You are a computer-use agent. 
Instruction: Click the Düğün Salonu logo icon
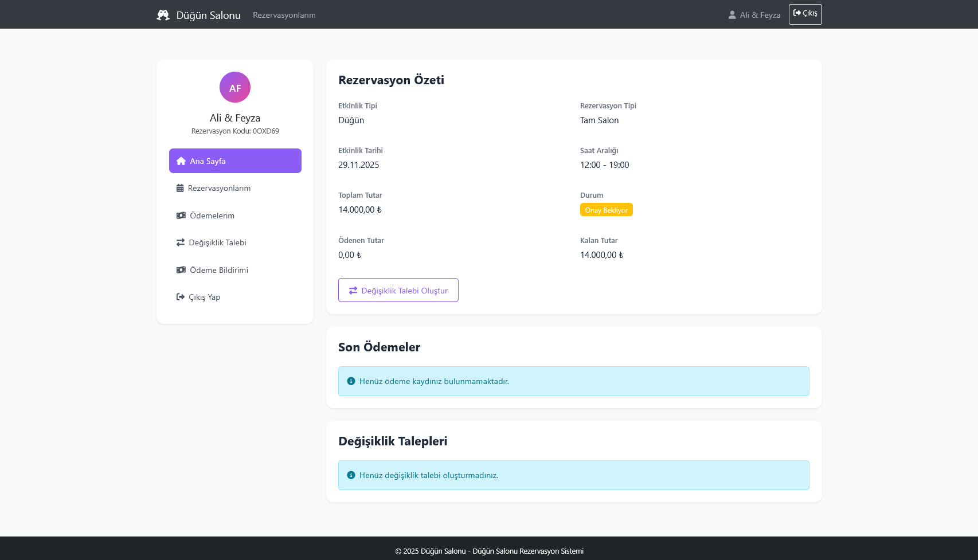163,15
